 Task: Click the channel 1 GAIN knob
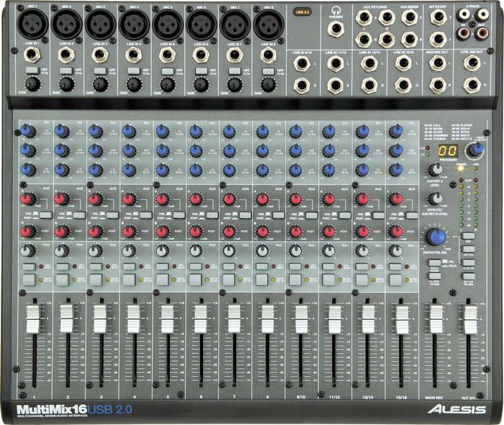[33, 84]
